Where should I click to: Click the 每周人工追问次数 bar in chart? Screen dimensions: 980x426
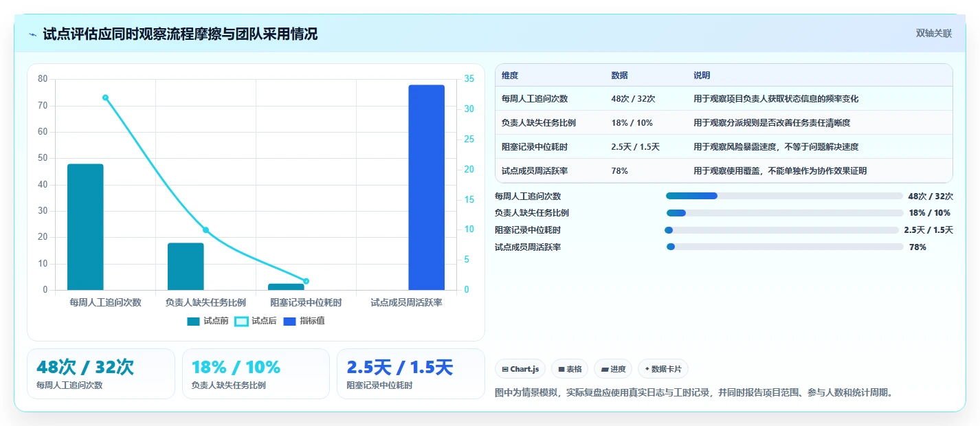[85, 227]
